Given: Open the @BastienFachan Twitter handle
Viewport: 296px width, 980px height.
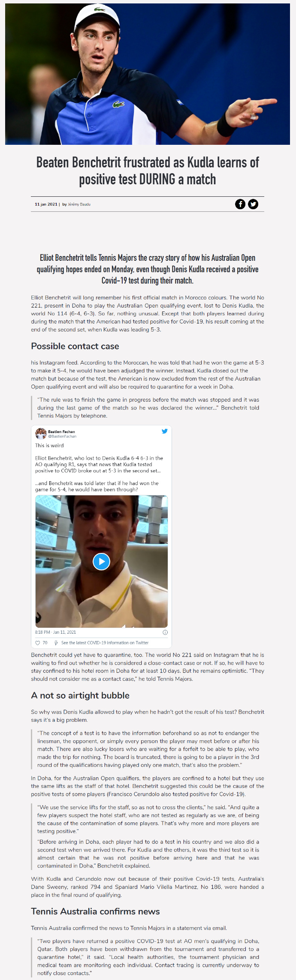Looking at the screenshot, I should click(62, 436).
